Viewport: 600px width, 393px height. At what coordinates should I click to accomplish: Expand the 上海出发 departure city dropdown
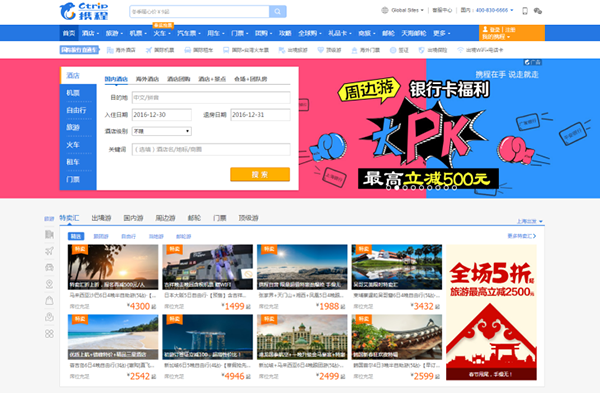point(530,221)
